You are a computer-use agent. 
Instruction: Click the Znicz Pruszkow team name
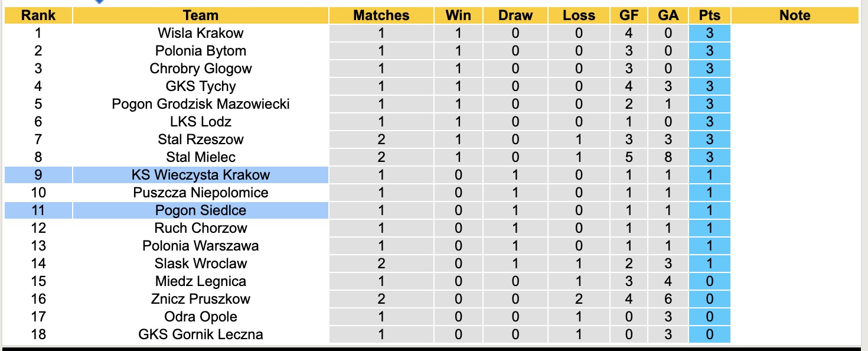click(x=201, y=299)
